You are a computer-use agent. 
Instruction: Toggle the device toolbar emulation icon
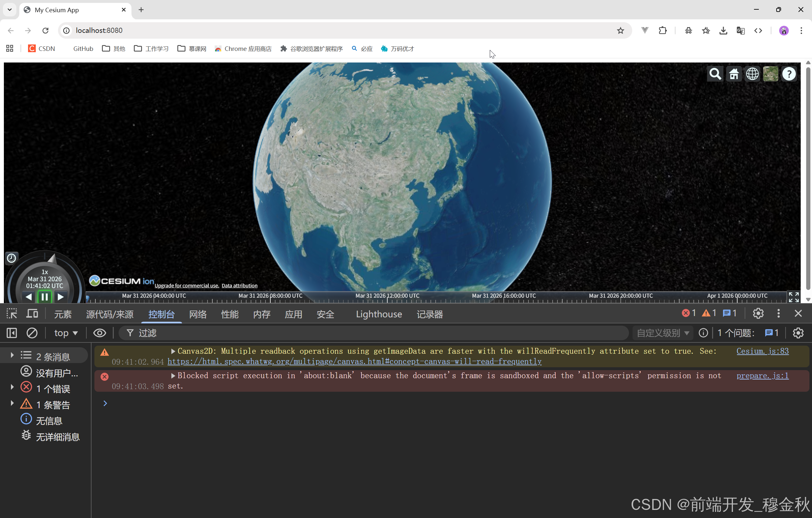point(32,314)
